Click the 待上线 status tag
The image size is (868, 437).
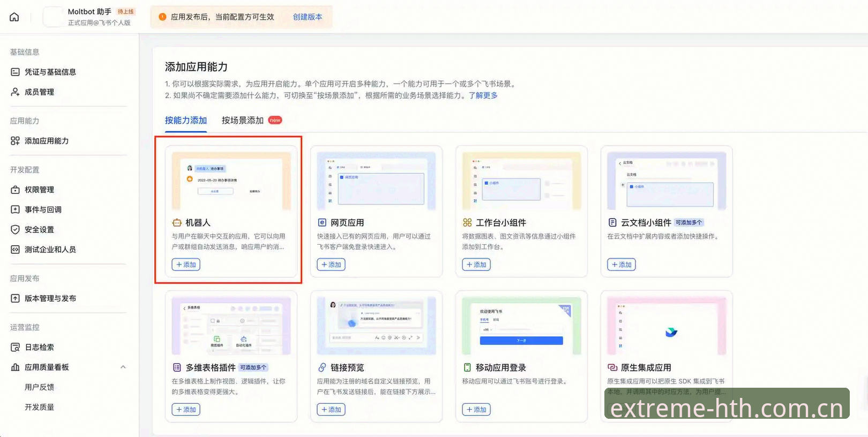[x=126, y=11]
